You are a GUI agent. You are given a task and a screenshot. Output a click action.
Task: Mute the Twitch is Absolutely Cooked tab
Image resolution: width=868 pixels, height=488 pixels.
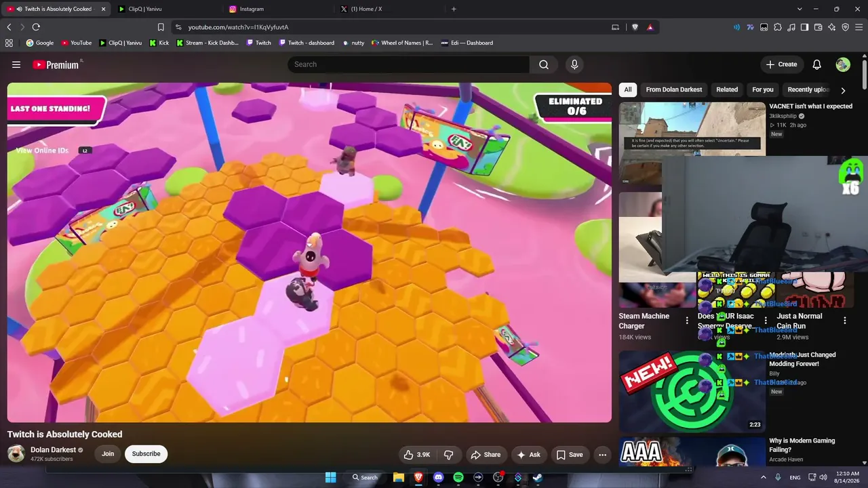(19, 9)
